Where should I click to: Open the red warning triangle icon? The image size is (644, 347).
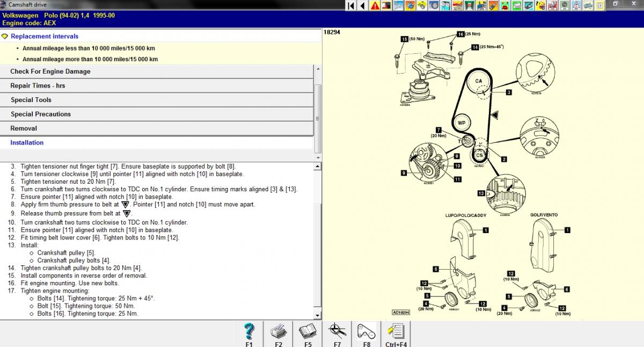[375, 5]
